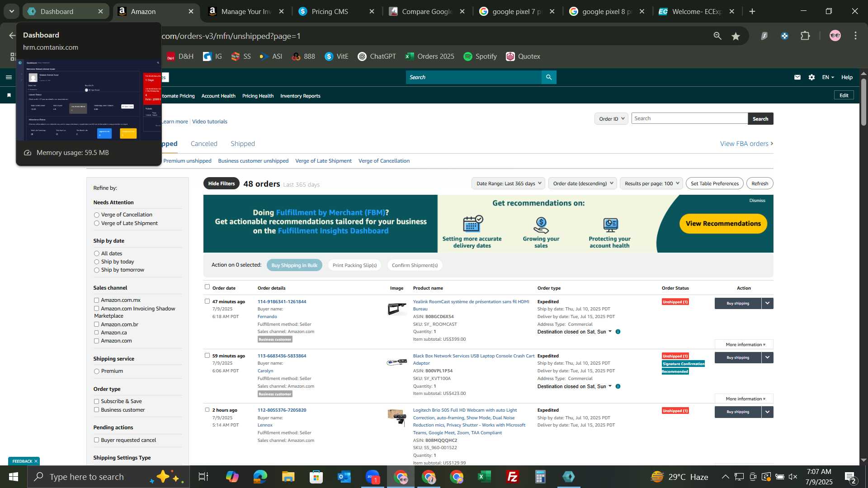Open the Inventory Reports menu item
This screenshot has height=488, width=868.
(300, 96)
